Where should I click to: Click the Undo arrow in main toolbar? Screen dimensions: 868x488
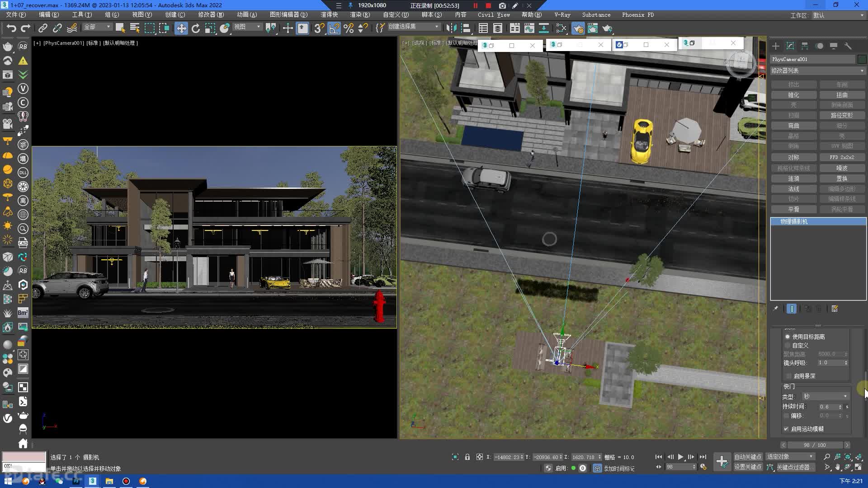[x=11, y=28]
